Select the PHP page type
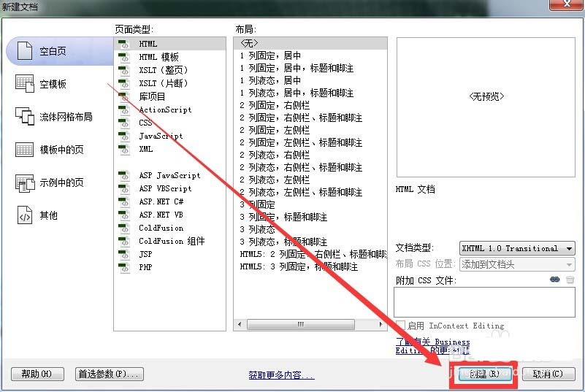 (x=145, y=267)
